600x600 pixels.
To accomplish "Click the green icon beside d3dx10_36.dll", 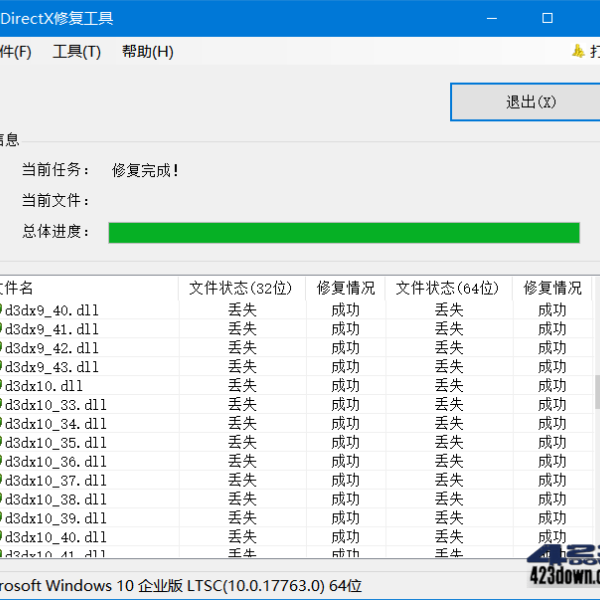I will tap(1, 461).
